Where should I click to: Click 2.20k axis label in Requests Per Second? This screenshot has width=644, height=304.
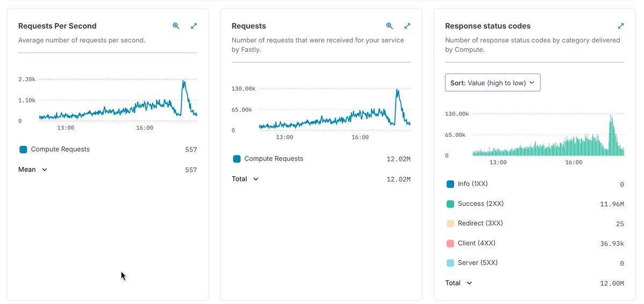tap(27, 79)
